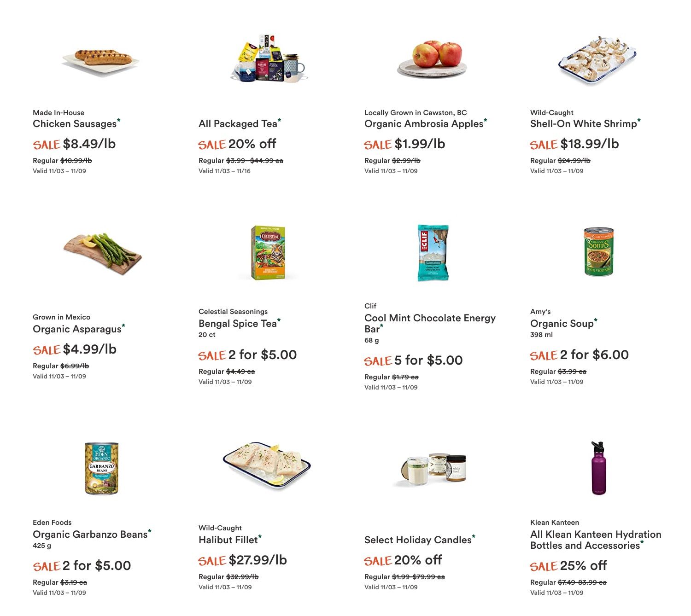Select the Amy's Organic Soup can image
The width and height of the screenshot is (691, 616).
[598, 251]
